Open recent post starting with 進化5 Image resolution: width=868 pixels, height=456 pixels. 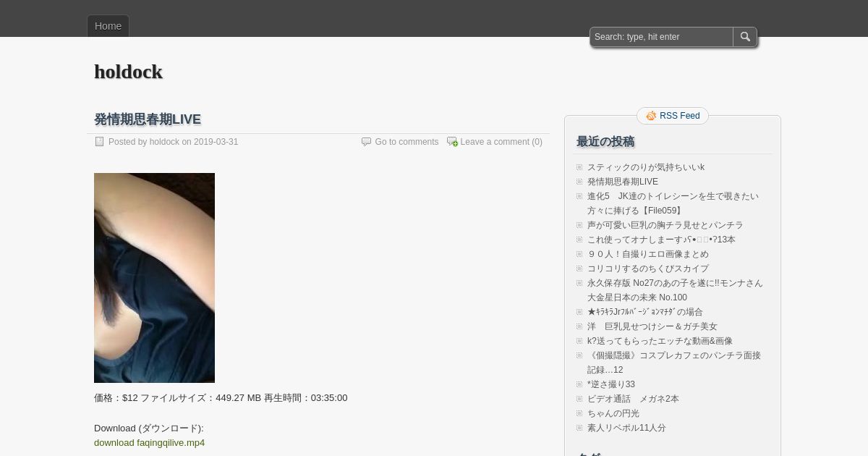[x=673, y=203]
